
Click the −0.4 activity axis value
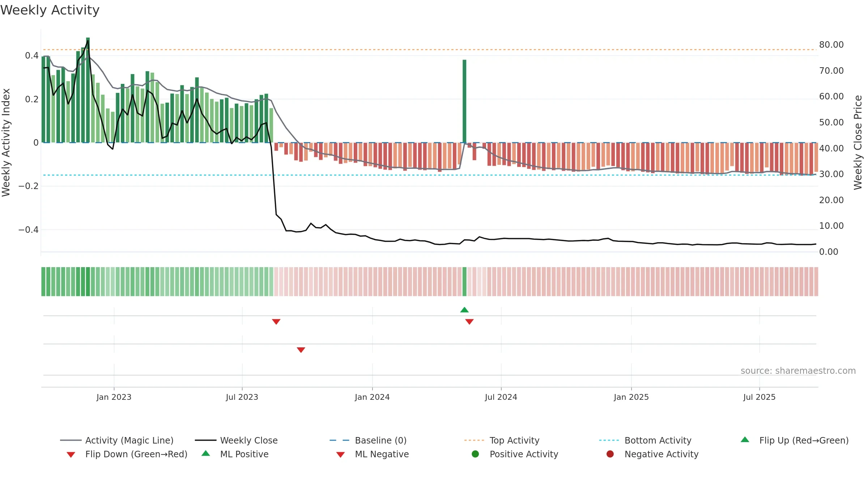(28, 230)
